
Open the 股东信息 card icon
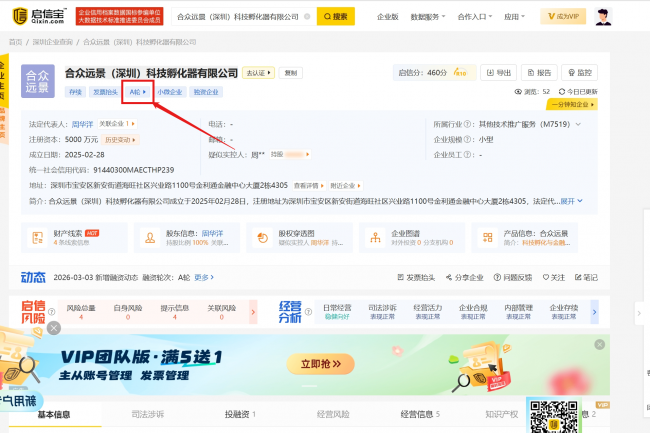pyautogui.click(x=151, y=238)
